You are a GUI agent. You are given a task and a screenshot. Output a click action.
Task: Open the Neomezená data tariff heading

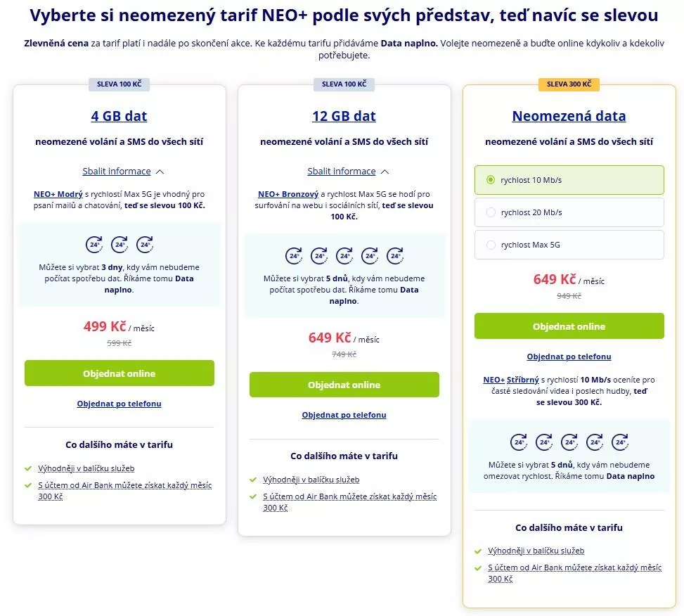tap(569, 116)
